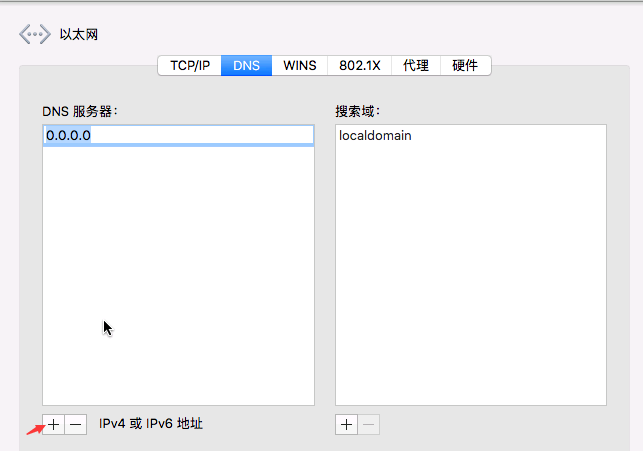Click the 搜索域 label
Screen dimensions: 643x451
[358, 111]
